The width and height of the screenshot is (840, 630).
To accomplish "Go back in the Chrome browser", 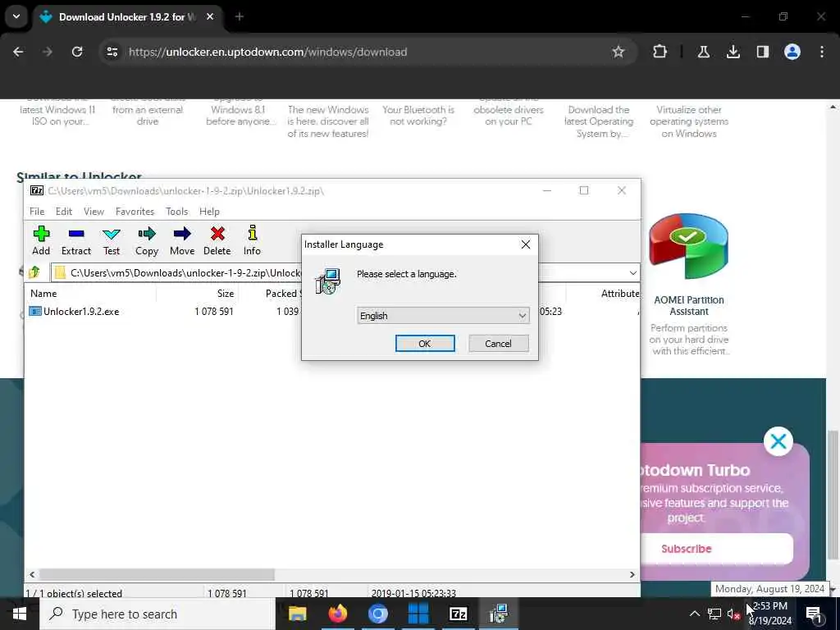I will point(18,52).
